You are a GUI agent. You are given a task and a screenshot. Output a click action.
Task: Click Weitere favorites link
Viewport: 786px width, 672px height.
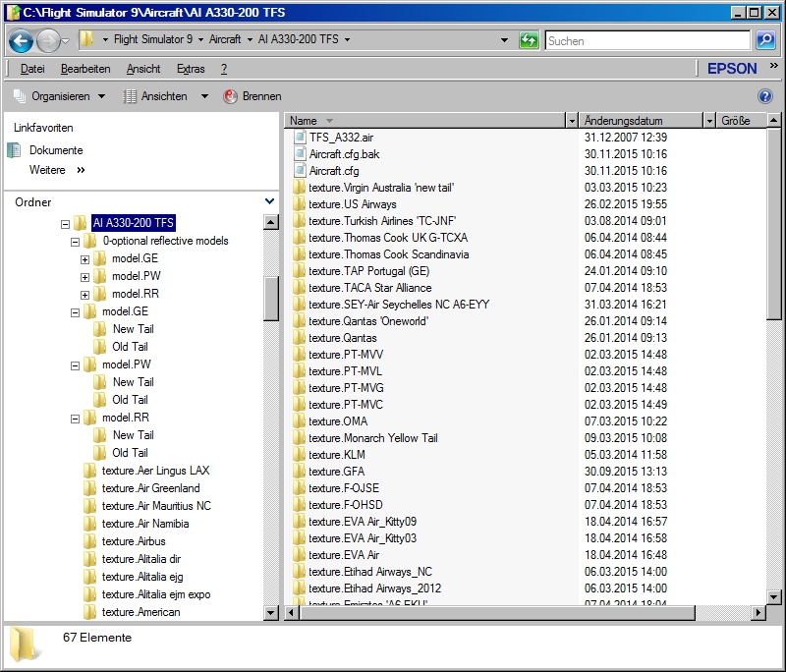47,170
